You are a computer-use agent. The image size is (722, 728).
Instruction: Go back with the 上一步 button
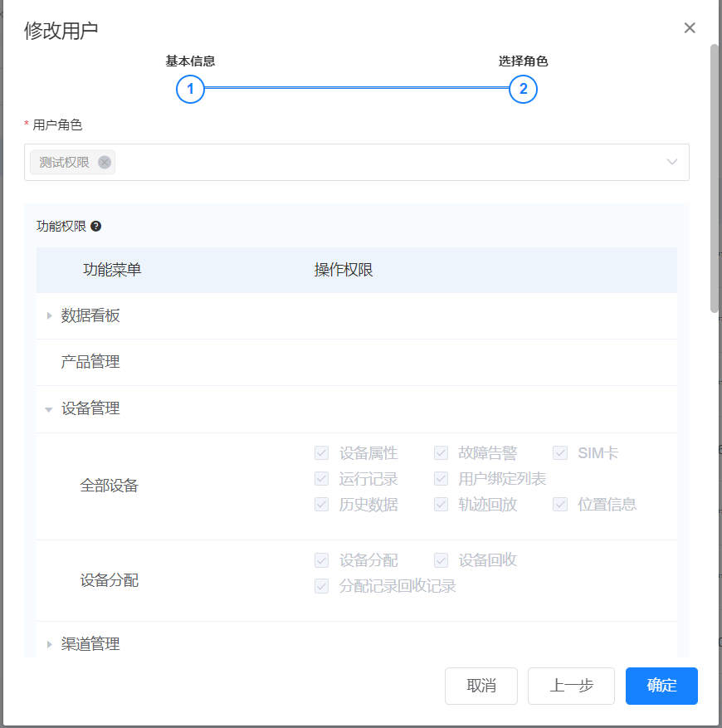click(571, 686)
